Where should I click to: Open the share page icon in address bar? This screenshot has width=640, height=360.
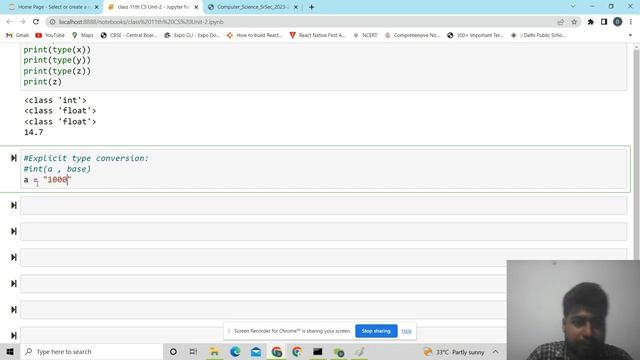coord(560,22)
